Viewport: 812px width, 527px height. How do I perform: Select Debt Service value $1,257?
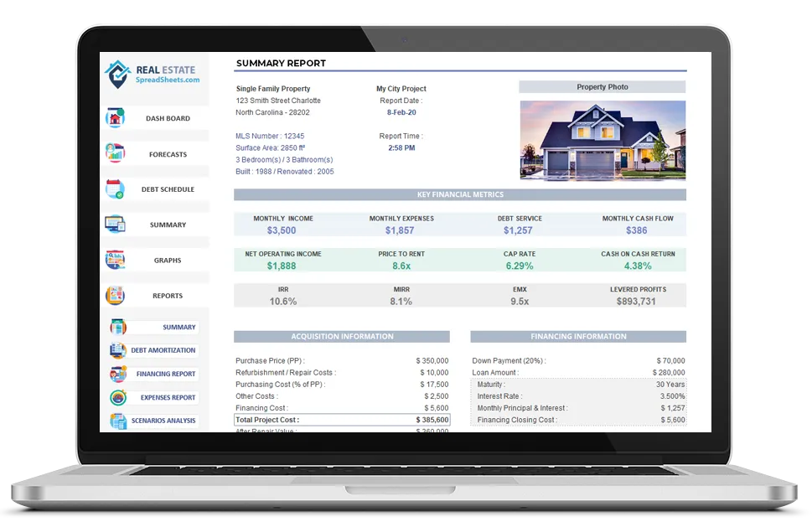pos(518,230)
